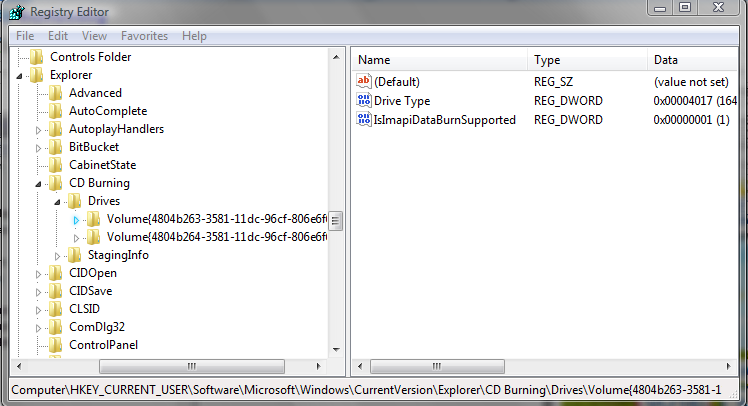This screenshot has width=748, height=406.
Task: Click the StagingInfo folder icon
Action: pos(74,255)
